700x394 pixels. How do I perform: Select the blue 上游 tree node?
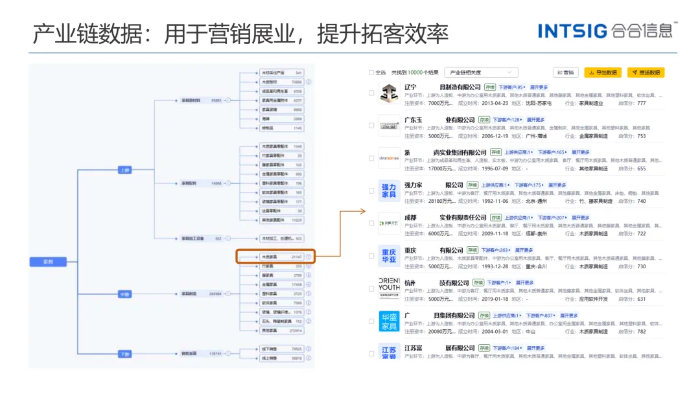pos(125,170)
